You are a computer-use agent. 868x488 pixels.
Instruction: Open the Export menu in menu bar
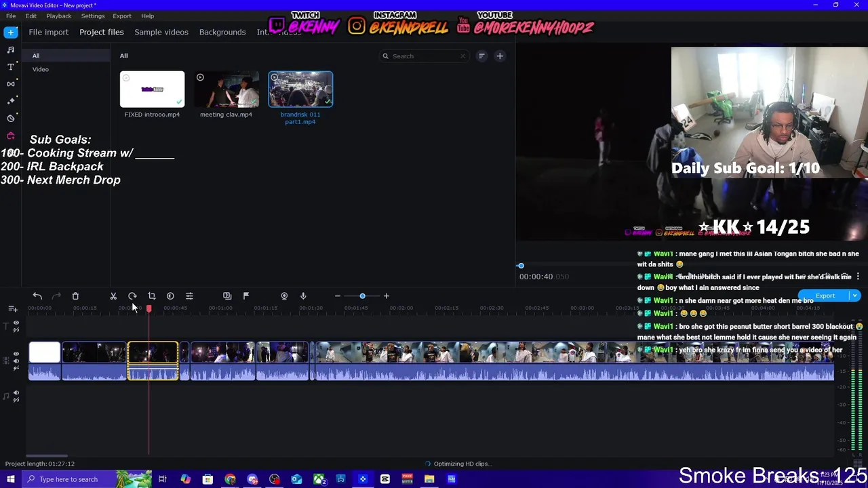(x=122, y=16)
